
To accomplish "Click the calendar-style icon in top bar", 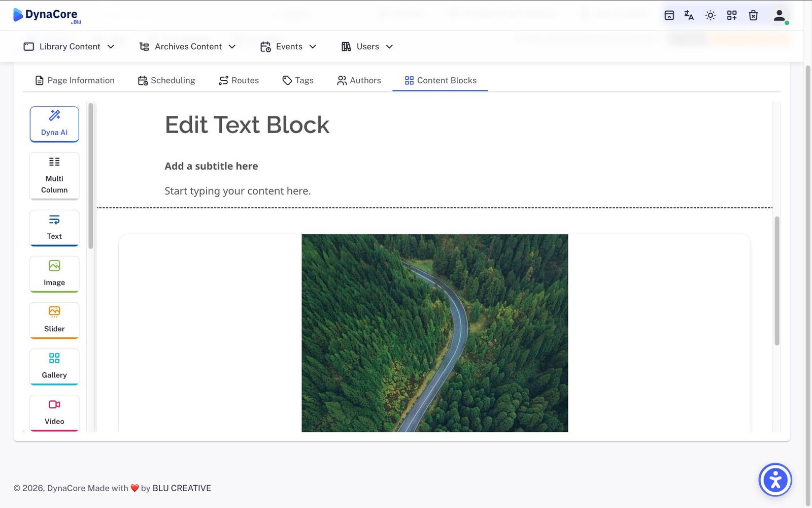I will pyautogui.click(x=669, y=15).
